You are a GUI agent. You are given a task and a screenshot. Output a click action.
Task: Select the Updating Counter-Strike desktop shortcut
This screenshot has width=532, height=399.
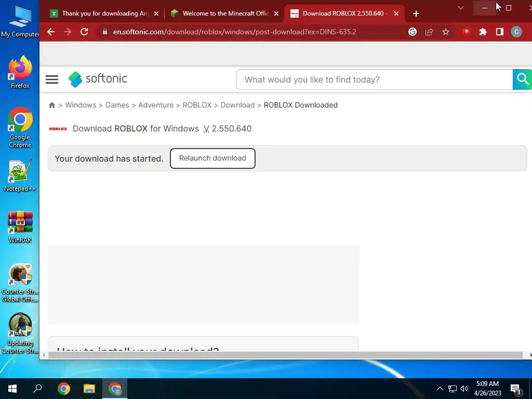(20, 333)
